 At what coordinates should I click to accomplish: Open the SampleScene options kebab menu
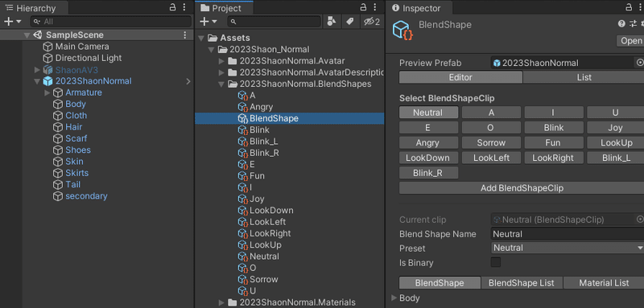(x=185, y=35)
